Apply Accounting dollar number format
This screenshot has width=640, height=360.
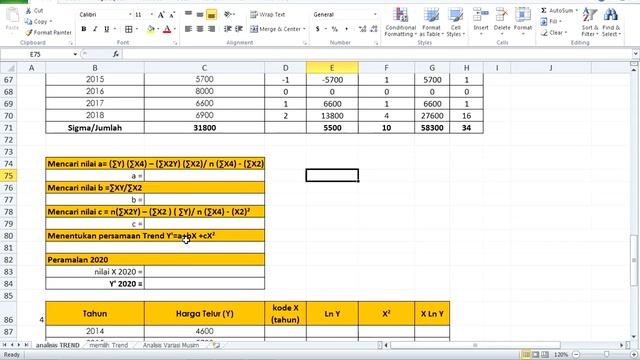318,29
